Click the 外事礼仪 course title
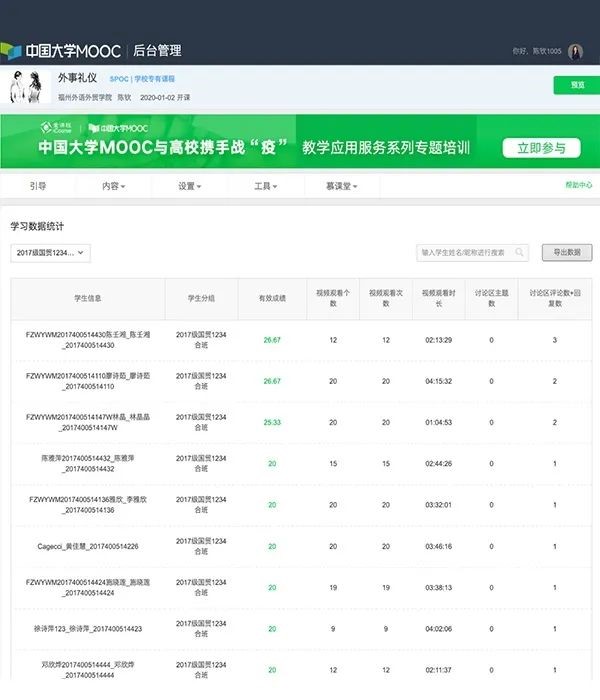600x700 pixels. (76, 78)
